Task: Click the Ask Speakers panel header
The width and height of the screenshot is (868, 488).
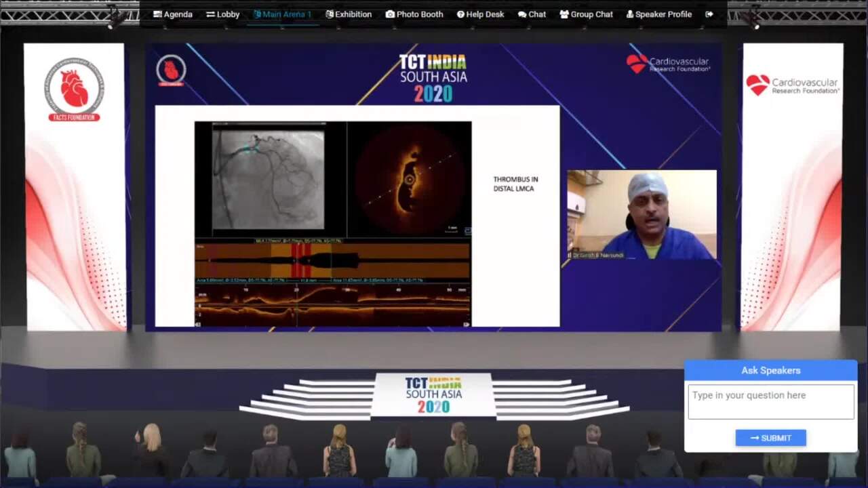Action: [x=771, y=370]
